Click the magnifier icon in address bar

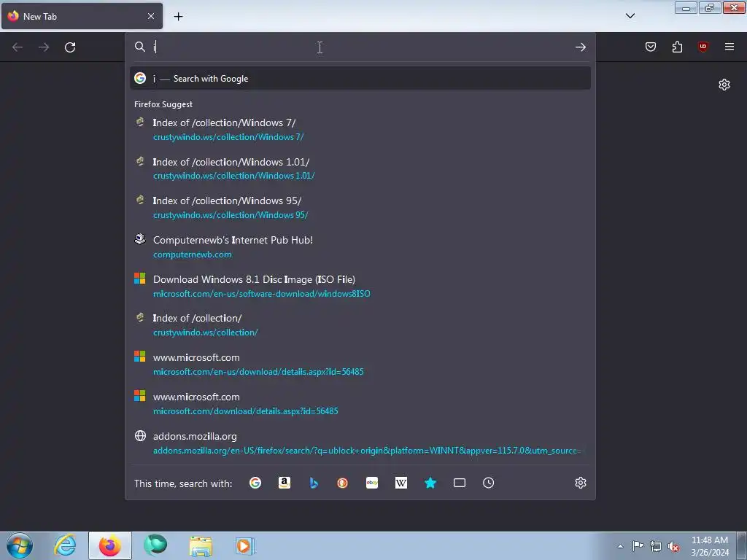point(139,47)
